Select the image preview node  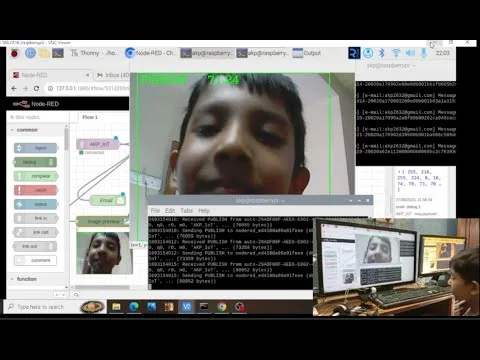tap(103, 221)
